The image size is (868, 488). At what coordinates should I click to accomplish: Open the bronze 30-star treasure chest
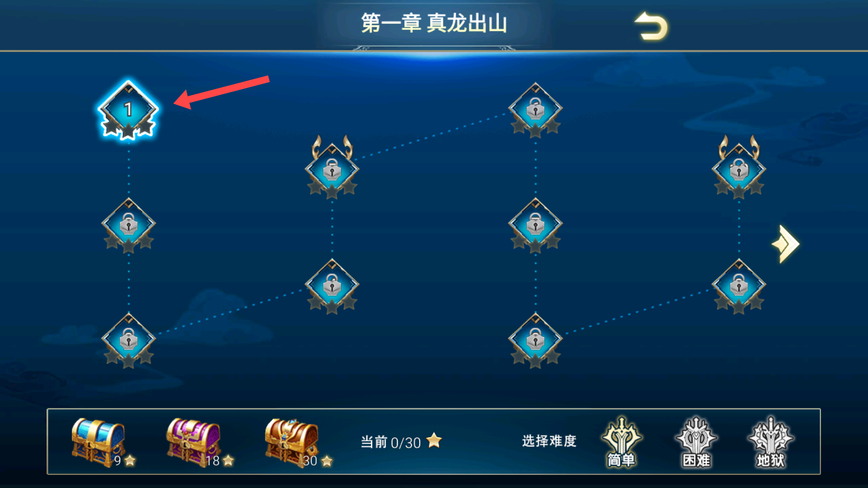[292, 442]
